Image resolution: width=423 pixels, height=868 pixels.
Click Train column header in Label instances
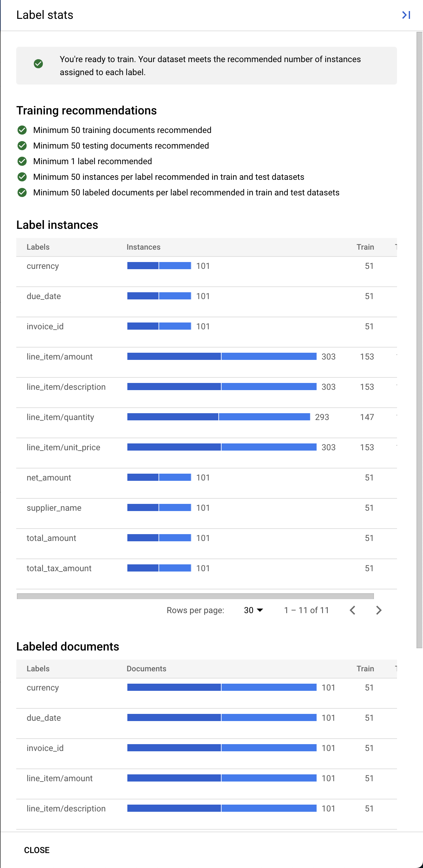click(365, 247)
